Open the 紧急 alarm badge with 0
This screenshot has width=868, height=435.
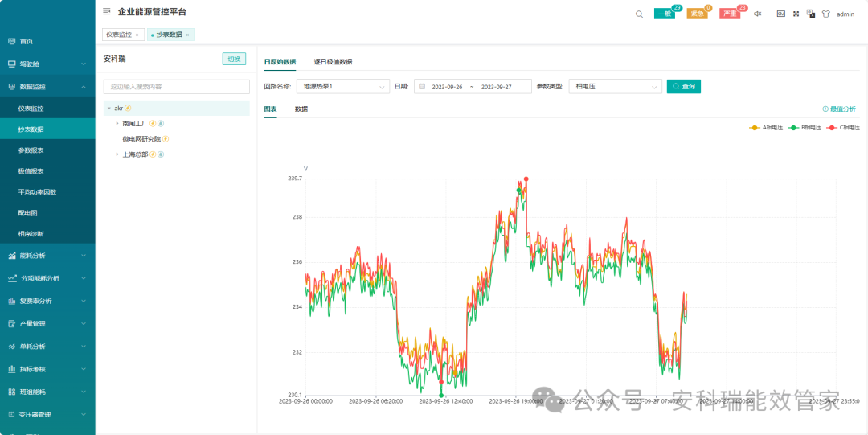coord(698,14)
